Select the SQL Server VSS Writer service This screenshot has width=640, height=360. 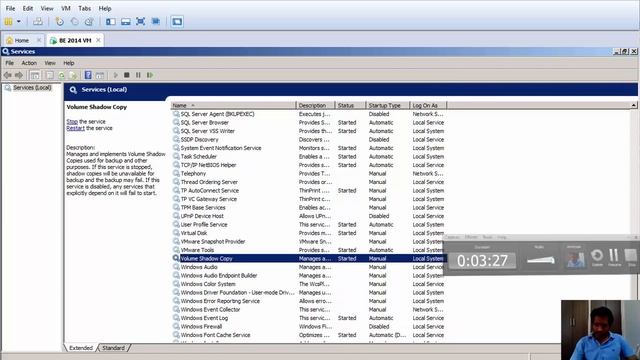click(x=207, y=131)
